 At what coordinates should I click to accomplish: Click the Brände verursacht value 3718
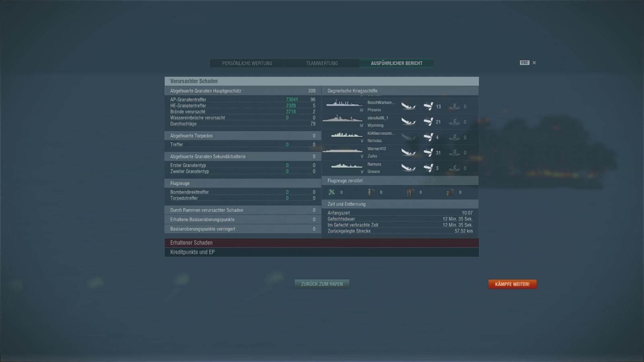coord(291,112)
